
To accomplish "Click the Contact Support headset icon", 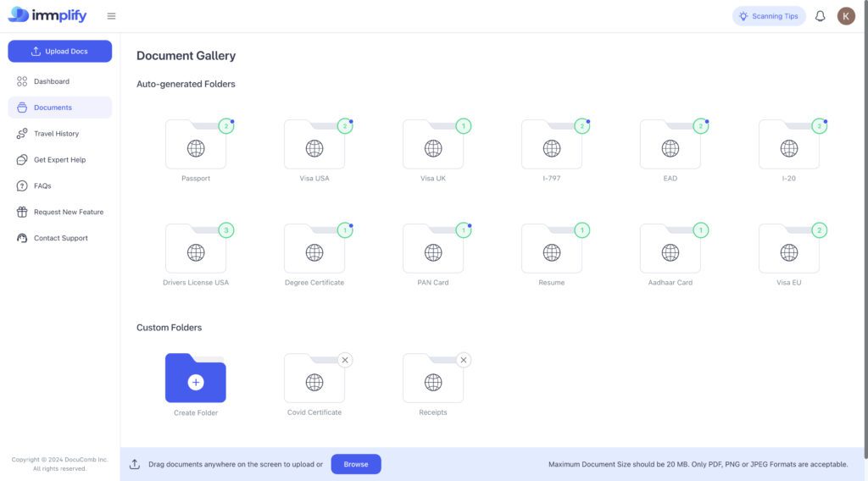I will [x=22, y=239].
